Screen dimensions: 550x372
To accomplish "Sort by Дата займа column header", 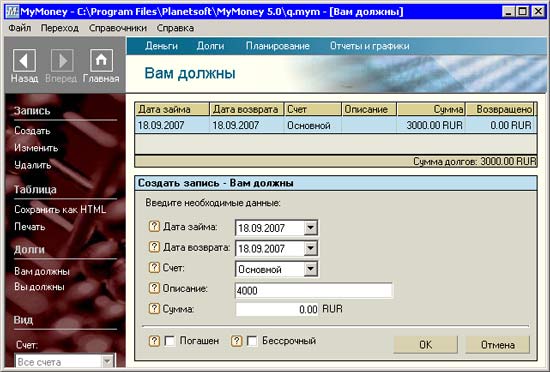I will point(172,109).
